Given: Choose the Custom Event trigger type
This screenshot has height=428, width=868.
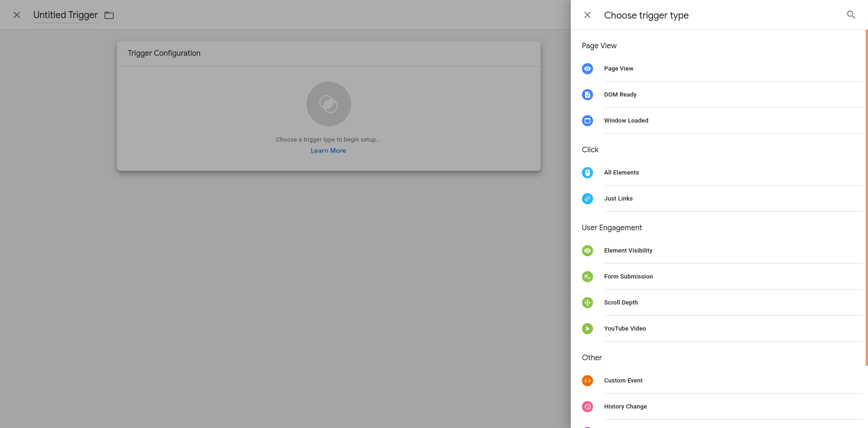Looking at the screenshot, I should [623, 381].
